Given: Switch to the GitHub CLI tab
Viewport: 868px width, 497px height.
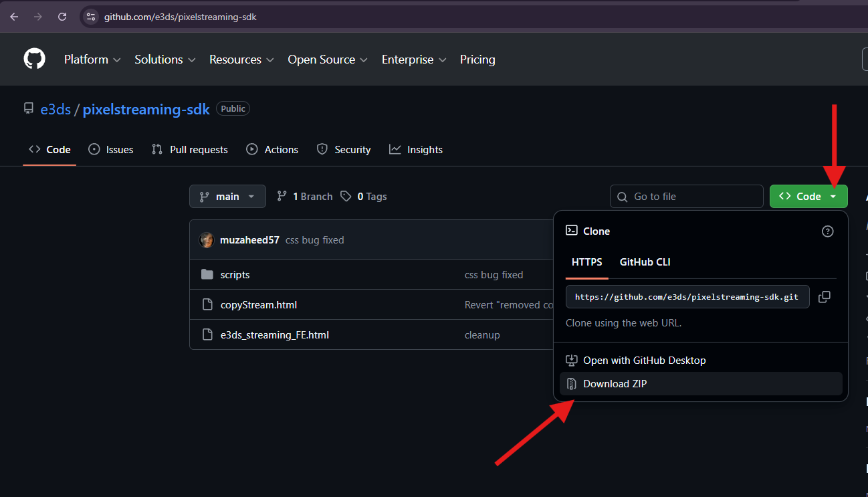Looking at the screenshot, I should click(645, 262).
